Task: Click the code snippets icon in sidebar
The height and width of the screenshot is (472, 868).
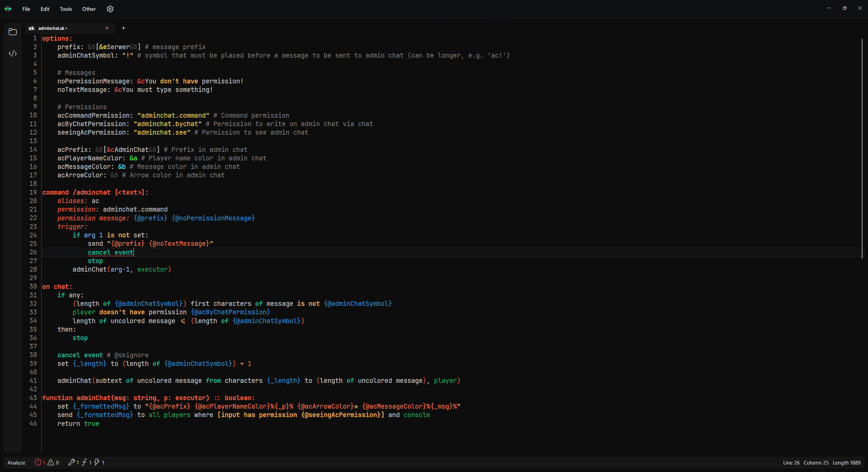Action: point(13,54)
